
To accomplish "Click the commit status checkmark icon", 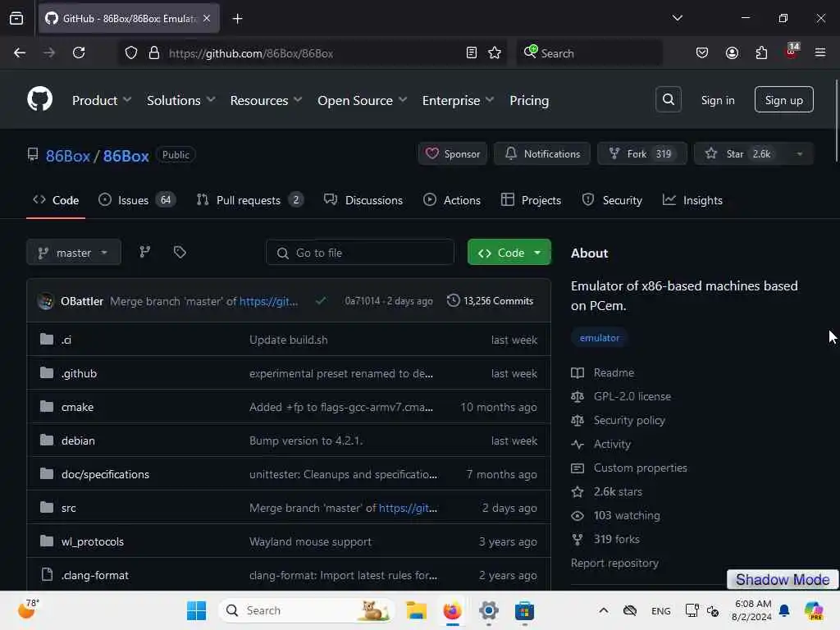I will [321, 300].
